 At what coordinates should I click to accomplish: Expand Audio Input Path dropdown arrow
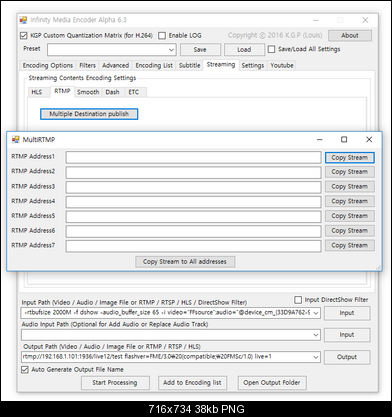click(315, 335)
